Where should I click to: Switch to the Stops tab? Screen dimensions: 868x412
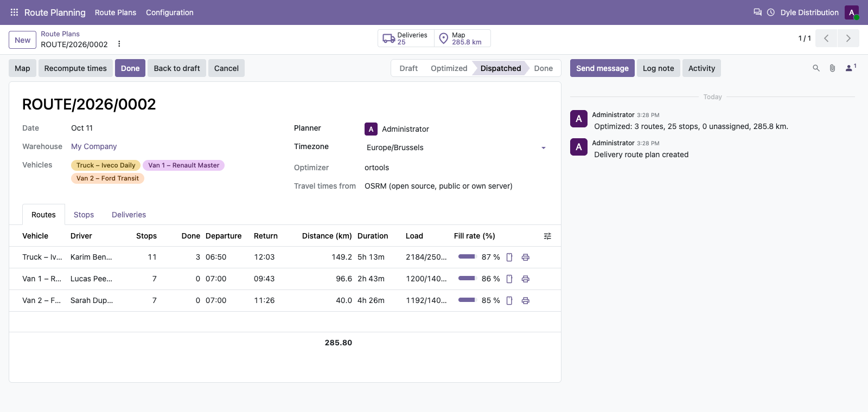84,215
